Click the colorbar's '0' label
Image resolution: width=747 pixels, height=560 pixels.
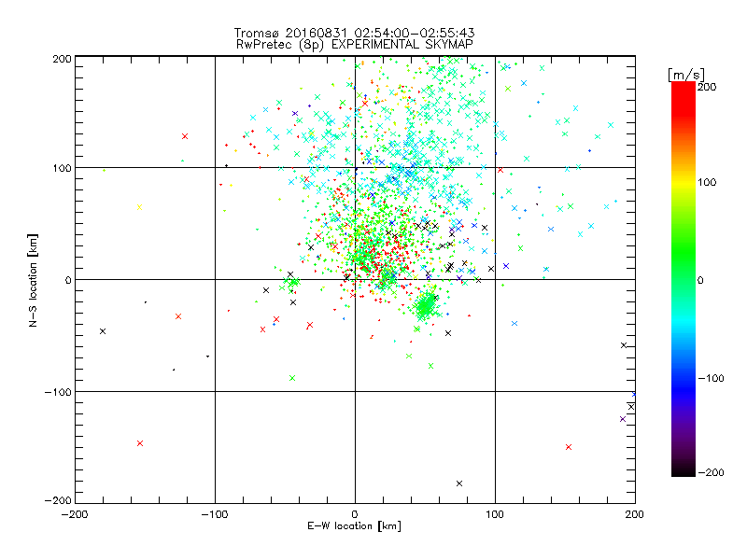click(700, 281)
